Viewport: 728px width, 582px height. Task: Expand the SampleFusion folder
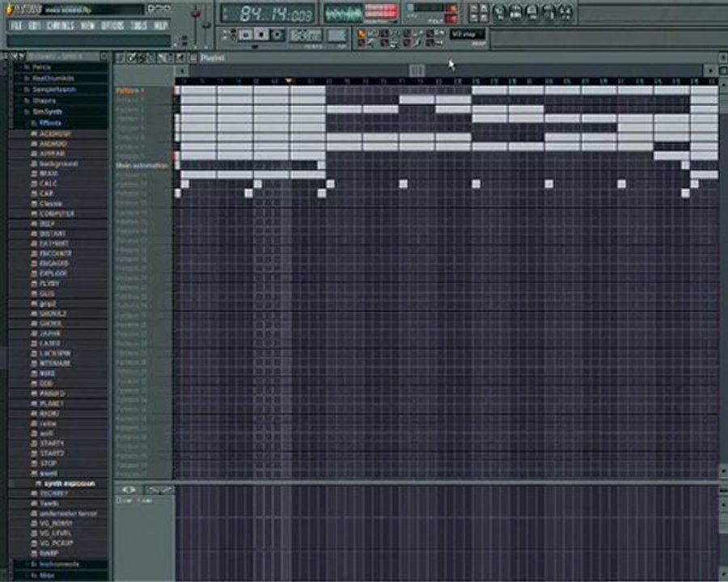click(53, 89)
